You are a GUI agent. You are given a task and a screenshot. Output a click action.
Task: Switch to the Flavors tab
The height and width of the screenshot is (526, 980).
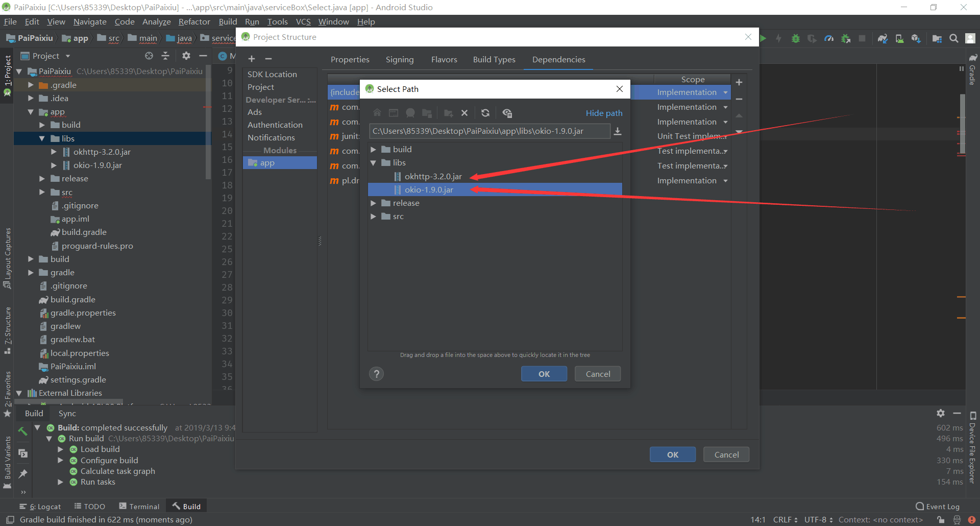pos(444,60)
